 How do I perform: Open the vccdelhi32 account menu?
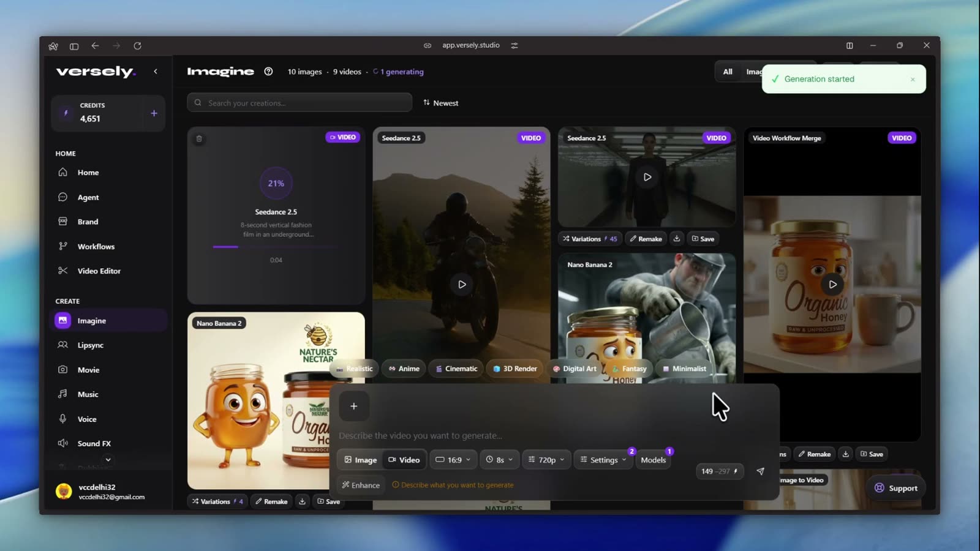[x=108, y=492]
